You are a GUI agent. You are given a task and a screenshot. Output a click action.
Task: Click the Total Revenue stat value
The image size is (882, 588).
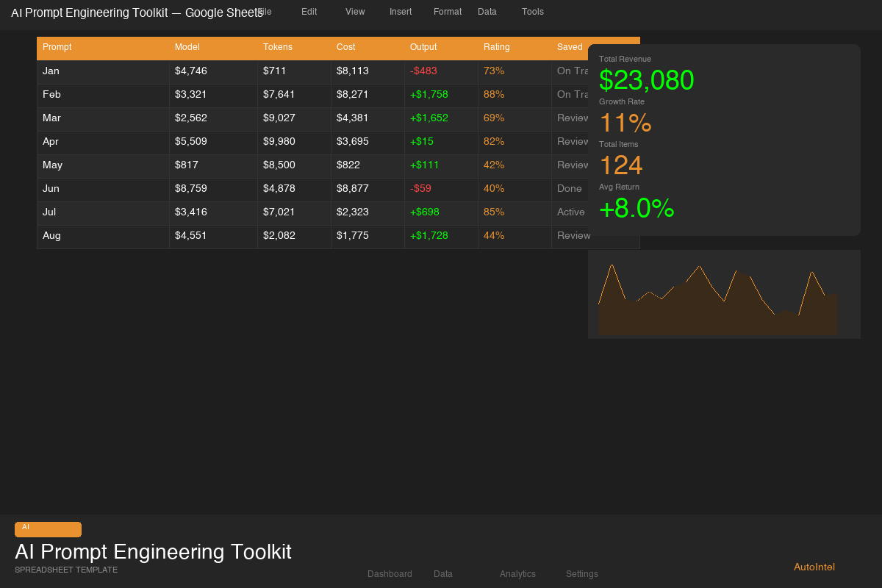tap(647, 80)
